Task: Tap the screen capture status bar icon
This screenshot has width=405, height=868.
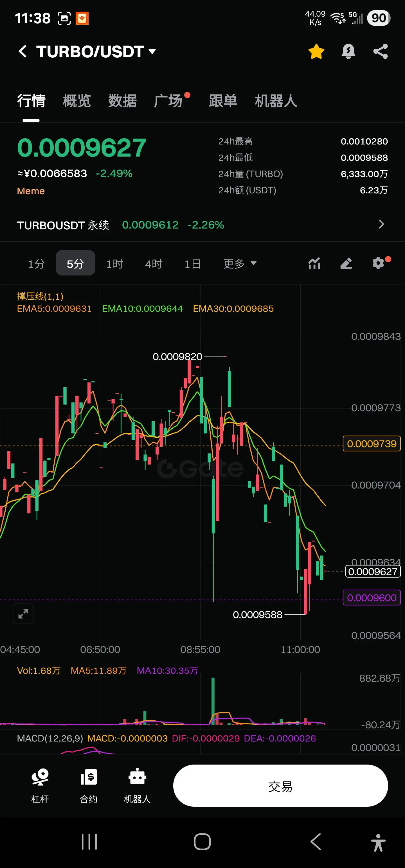Action: (64, 18)
